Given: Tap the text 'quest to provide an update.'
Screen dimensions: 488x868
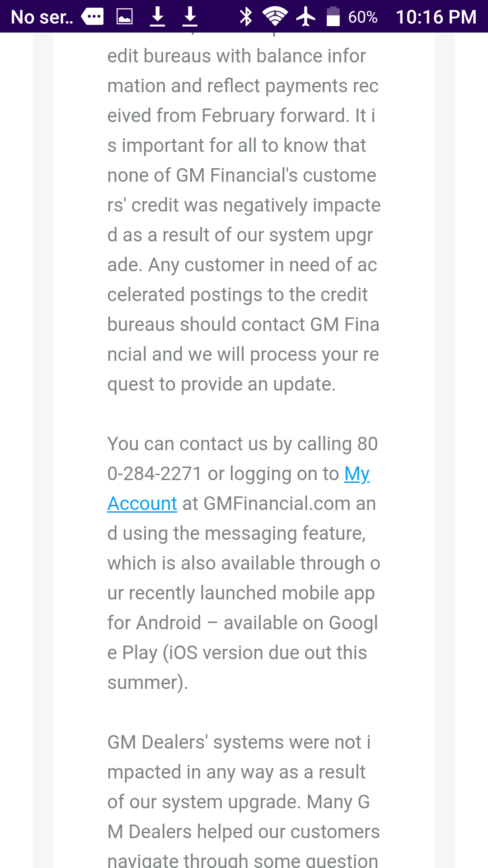Looking at the screenshot, I should pos(221,384).
